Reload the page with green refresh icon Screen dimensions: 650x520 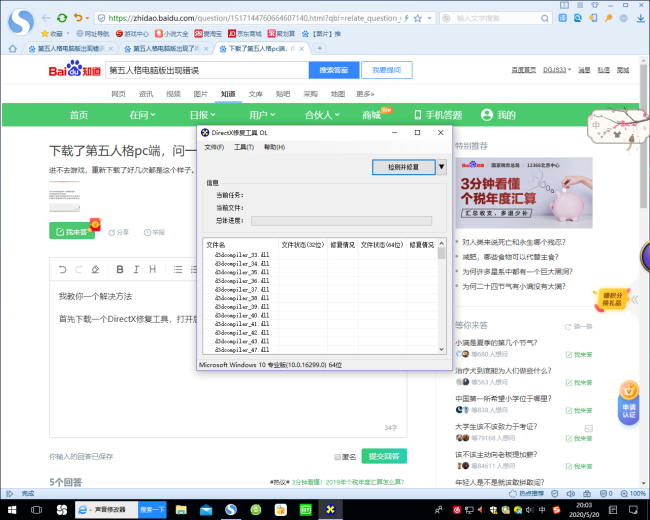pos(62,18)
